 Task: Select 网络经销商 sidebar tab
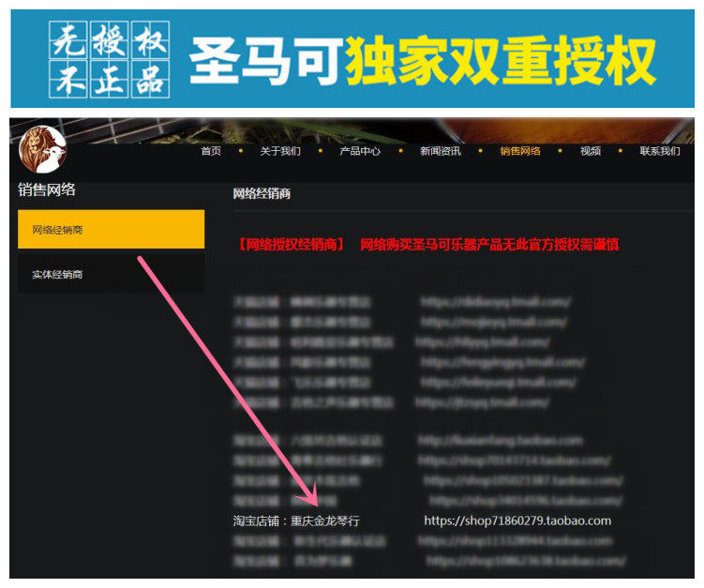pos(111,229)
